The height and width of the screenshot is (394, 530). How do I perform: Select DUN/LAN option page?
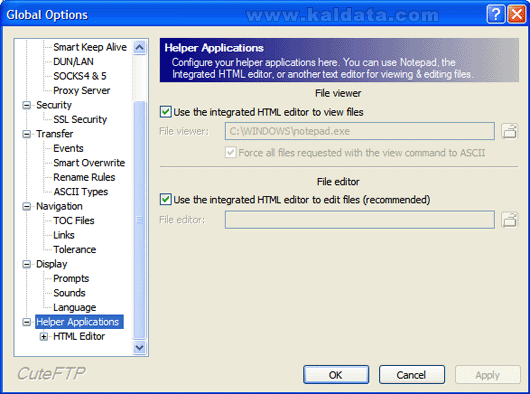73,61
